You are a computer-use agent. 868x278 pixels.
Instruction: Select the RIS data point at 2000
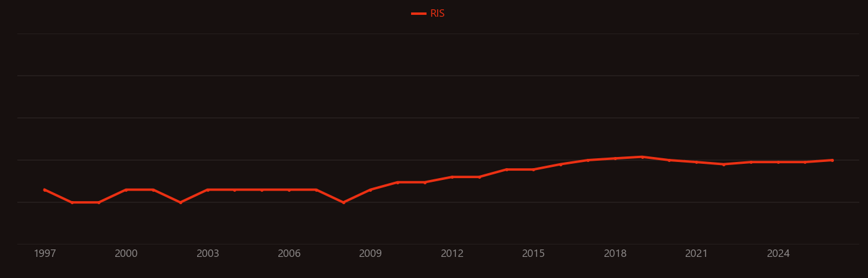[126, 190]
